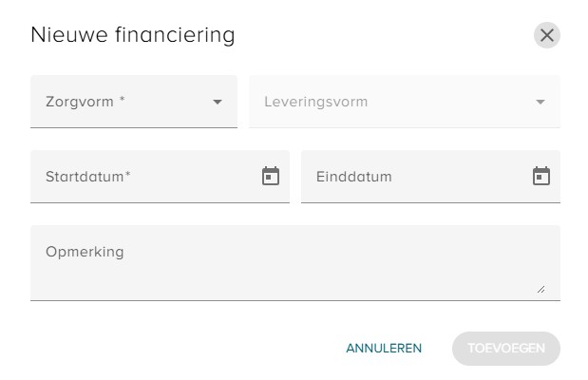The image size is (588, 380).
Task: Click the Nieuwe financiering dialog title
Action: (133, 35)
